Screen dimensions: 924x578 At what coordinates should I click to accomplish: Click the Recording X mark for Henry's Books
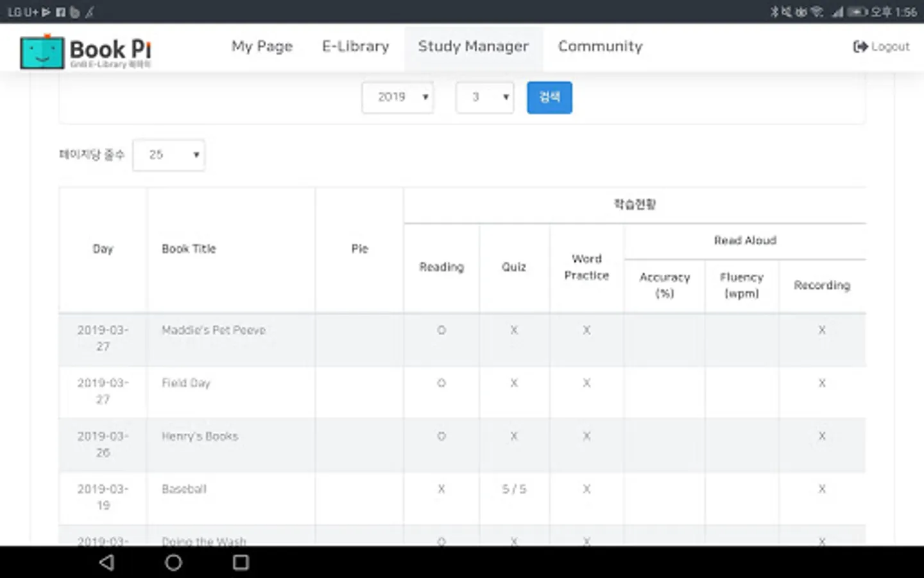point(822,437)
